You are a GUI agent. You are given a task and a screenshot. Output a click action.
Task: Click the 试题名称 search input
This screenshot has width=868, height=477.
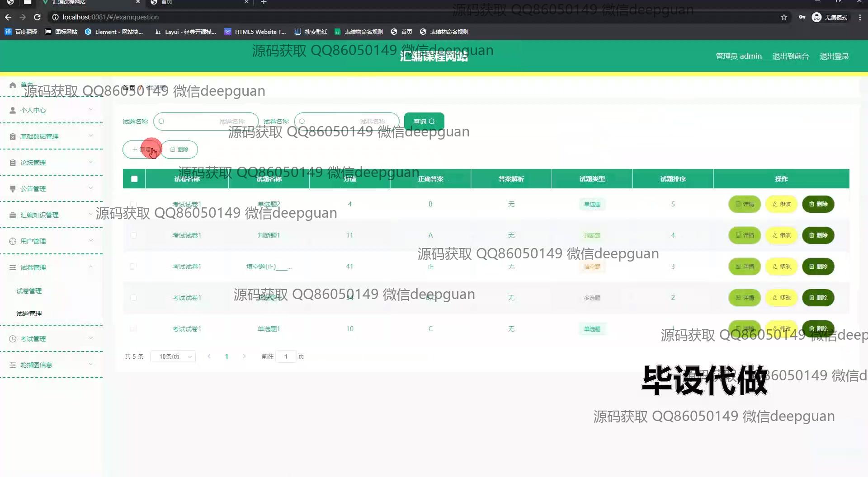click(206, 122)
